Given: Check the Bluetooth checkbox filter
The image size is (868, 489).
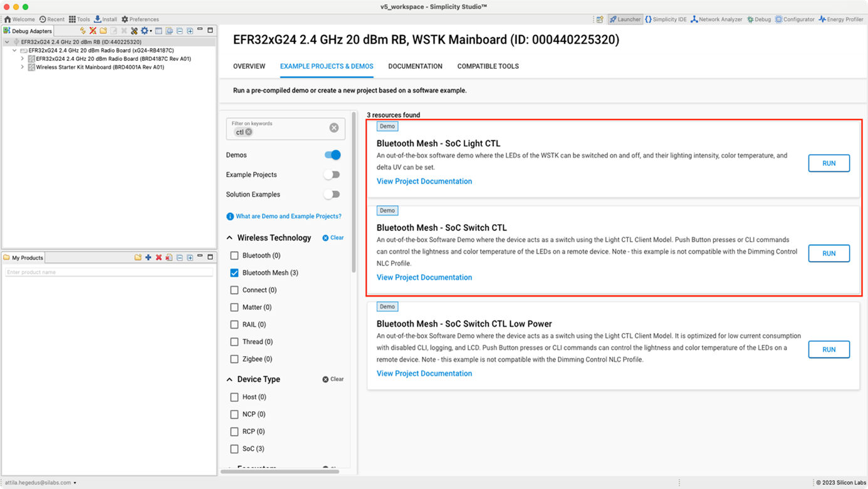Looking at the screenshot, I should (x=234, y=255).
